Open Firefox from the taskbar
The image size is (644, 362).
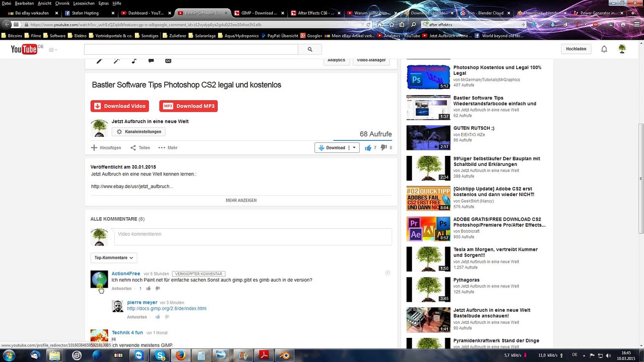[x=181, y=355]
